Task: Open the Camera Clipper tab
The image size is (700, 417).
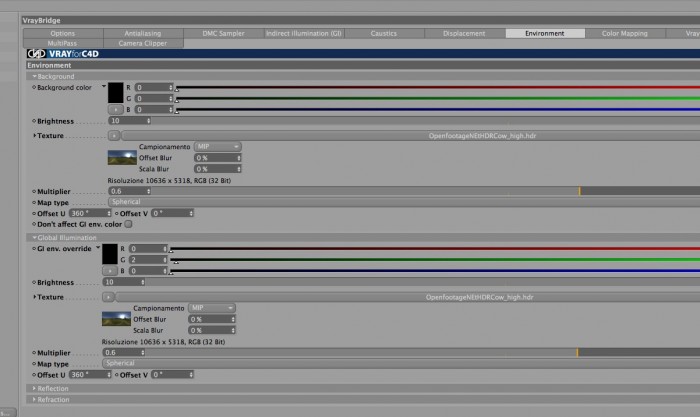Action: pos(143,43)
